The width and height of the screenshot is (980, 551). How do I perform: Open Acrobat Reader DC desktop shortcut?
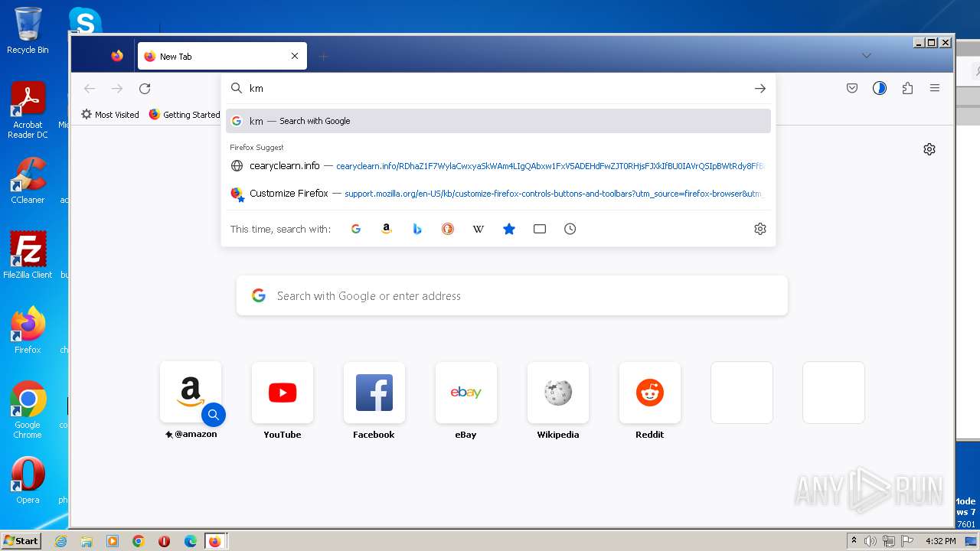click(x=28, y=110)
